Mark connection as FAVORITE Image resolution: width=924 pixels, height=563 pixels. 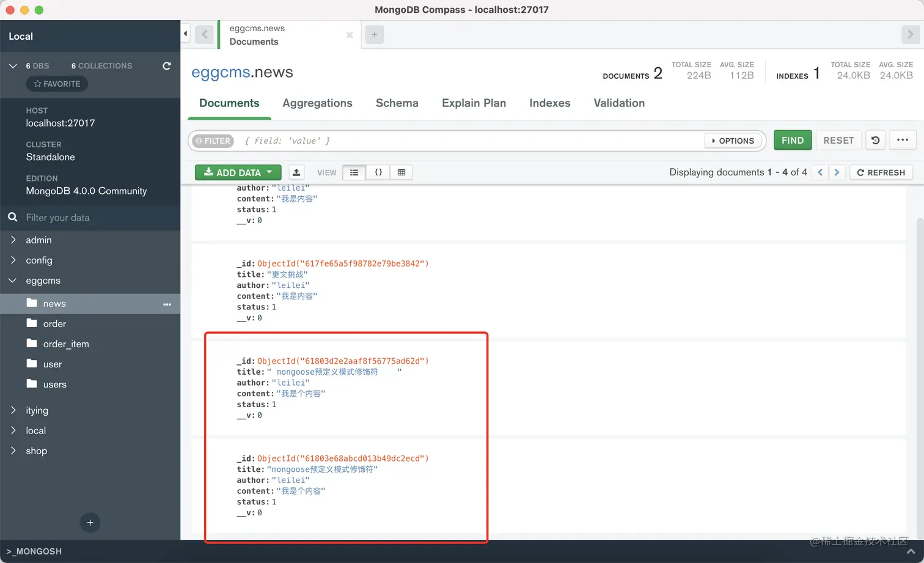coord(57,84)
